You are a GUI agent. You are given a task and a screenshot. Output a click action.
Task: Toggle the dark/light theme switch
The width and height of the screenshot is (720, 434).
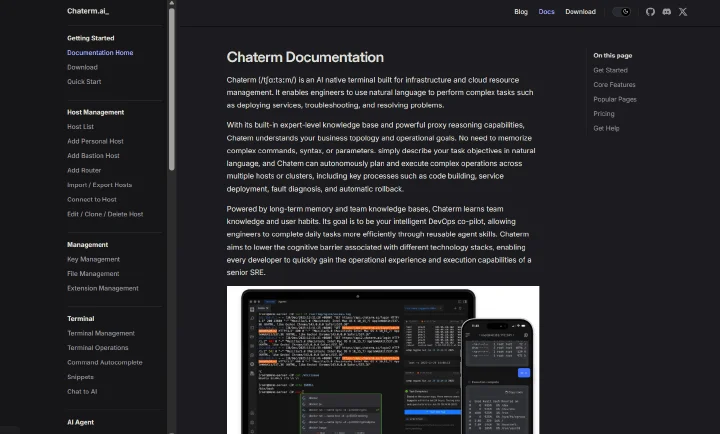(622, 12)
